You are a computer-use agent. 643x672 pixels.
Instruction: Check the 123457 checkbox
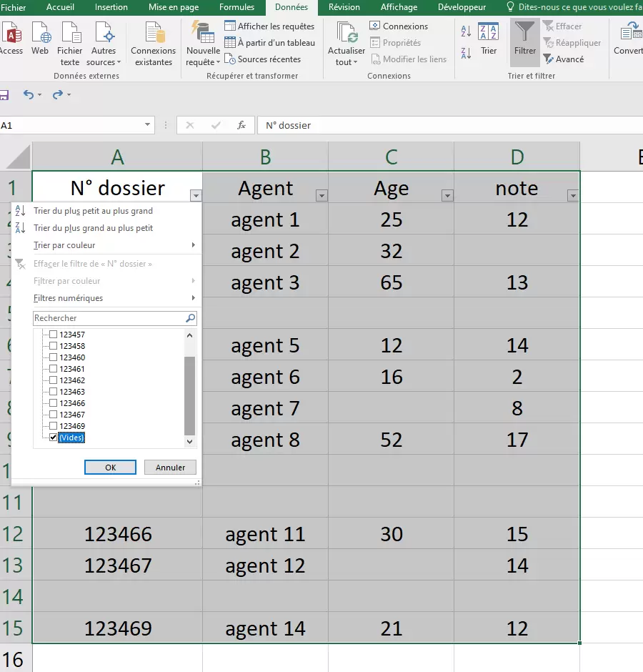(53, 334)
